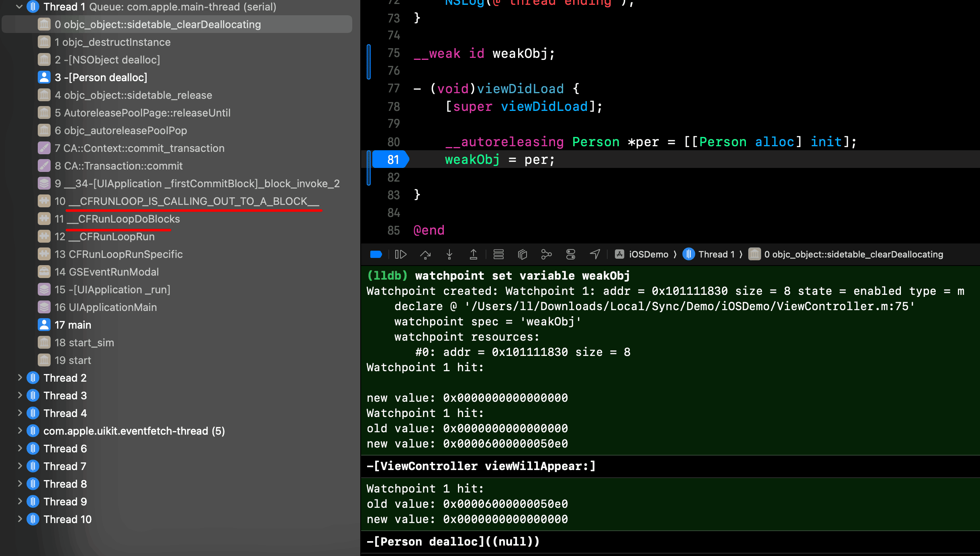Image resolution: width=980 pixels, height=556 pixels.
Task: Toggle the breakpoints activation button
Action: click(x=376, y=254)
